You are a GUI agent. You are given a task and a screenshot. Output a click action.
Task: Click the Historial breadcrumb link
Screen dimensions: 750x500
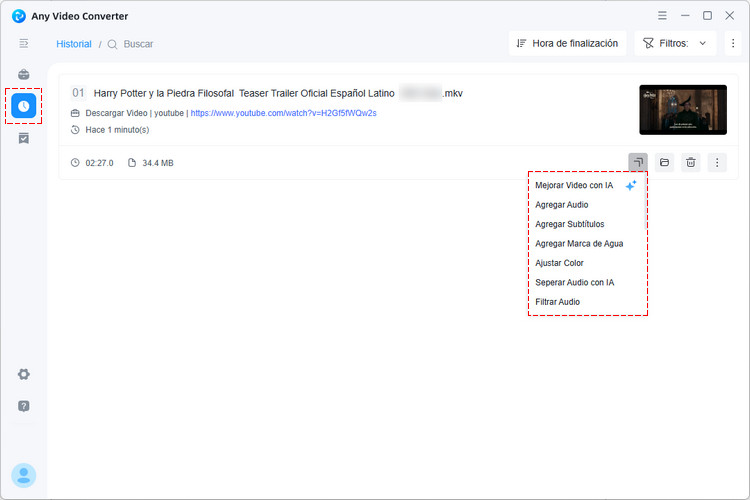74,44
